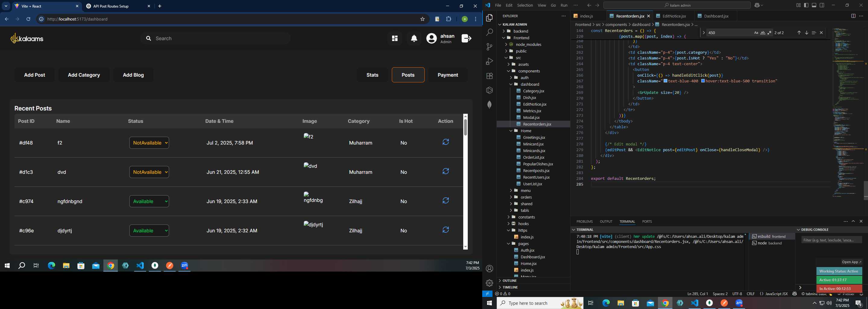Open status dropdown for post dvd
This screenshot has height=309, width=868.
[149, 172]
